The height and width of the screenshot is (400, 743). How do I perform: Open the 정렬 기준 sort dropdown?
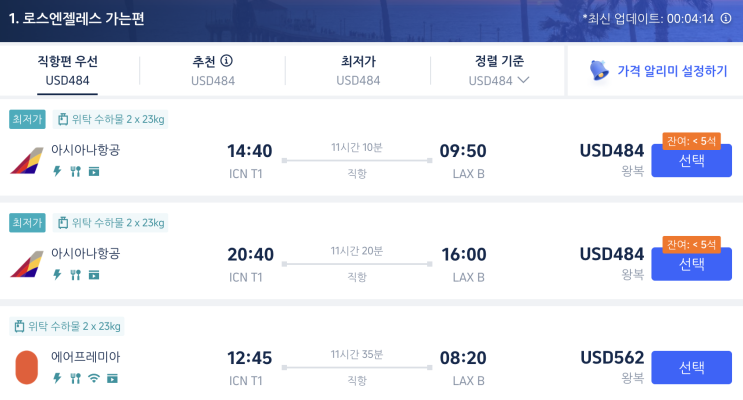tap(499, 70)
